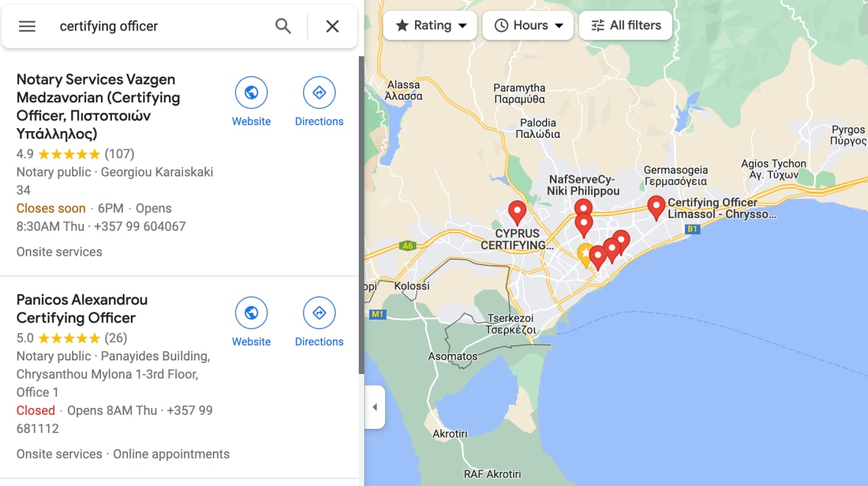The image size is (868, 486).
Task: Expand the Hours filter dropdown
Action: (530, 26)
